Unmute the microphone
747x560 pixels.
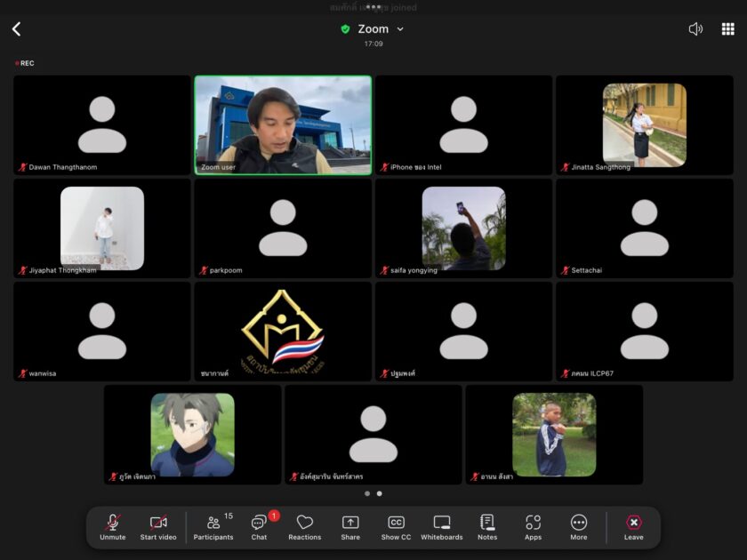tap(113, 527)
